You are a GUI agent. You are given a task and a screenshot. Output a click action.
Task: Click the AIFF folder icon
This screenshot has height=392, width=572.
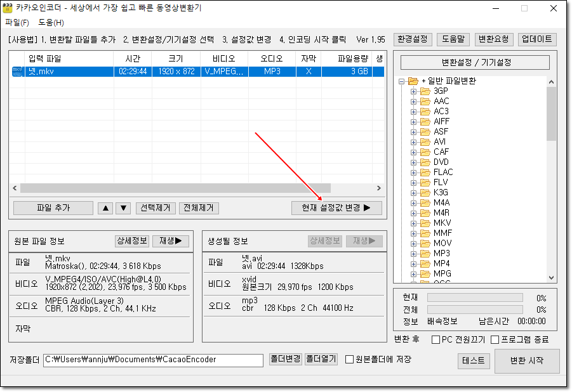[x=425, y=121]
